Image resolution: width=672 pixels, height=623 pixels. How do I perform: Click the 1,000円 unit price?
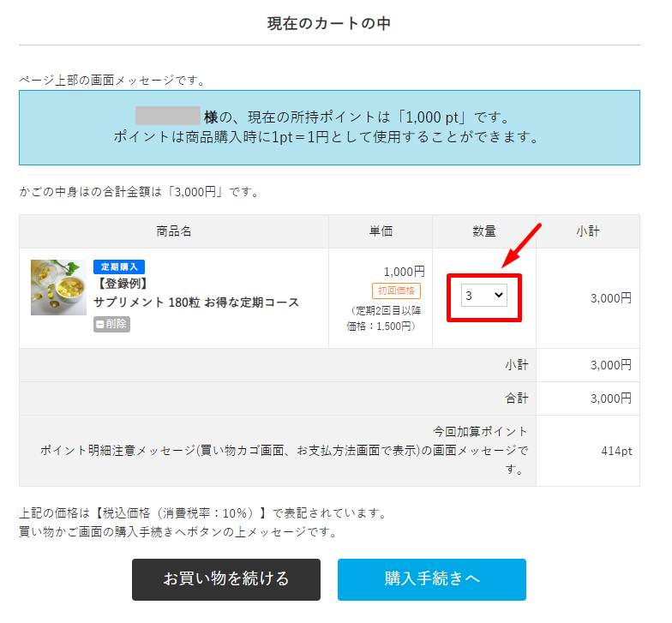click(404, 272)
